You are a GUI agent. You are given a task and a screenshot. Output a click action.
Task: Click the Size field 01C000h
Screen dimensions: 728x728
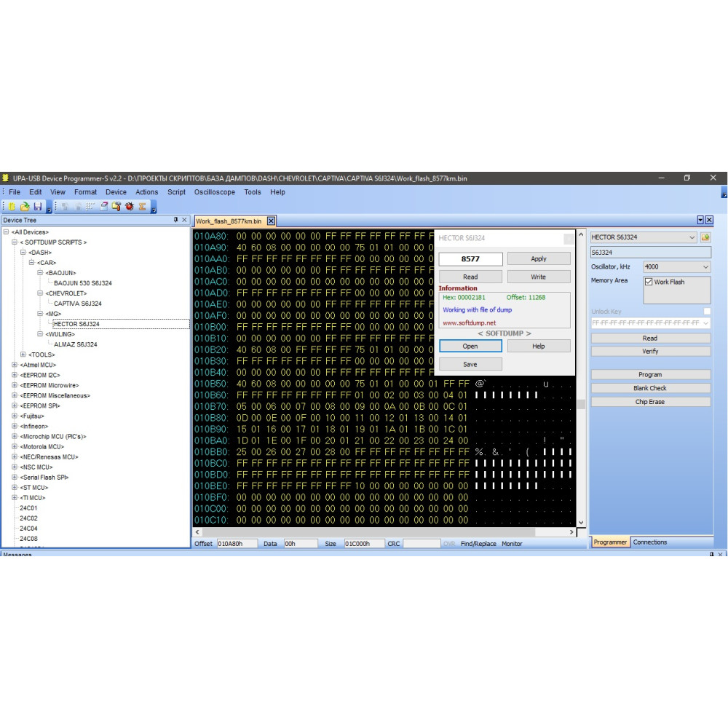(x=364, y=544)
